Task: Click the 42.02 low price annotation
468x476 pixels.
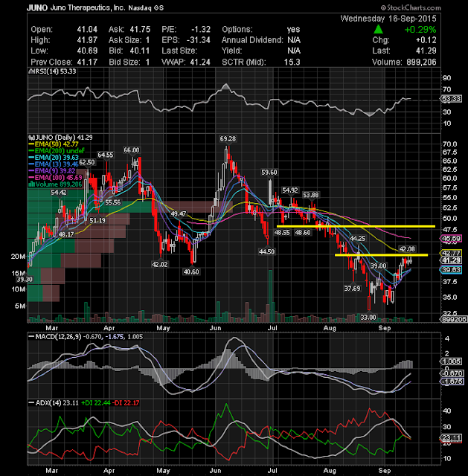Action: [x=160, y=265]
